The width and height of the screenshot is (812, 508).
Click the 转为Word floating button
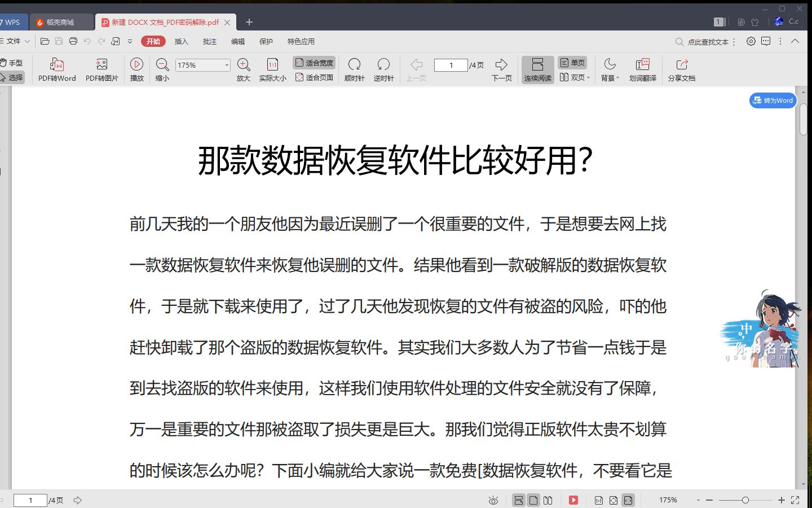[x=773, y=100]
